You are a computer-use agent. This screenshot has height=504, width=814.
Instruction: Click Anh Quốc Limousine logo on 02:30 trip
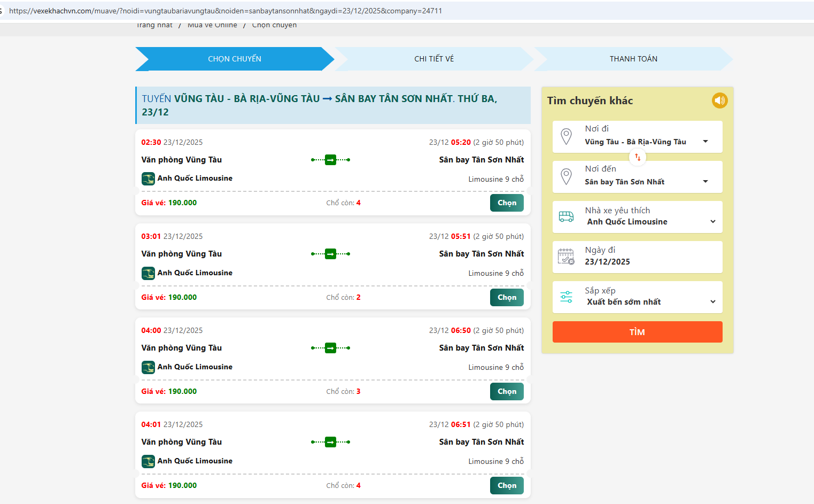(x=148, y=179)
